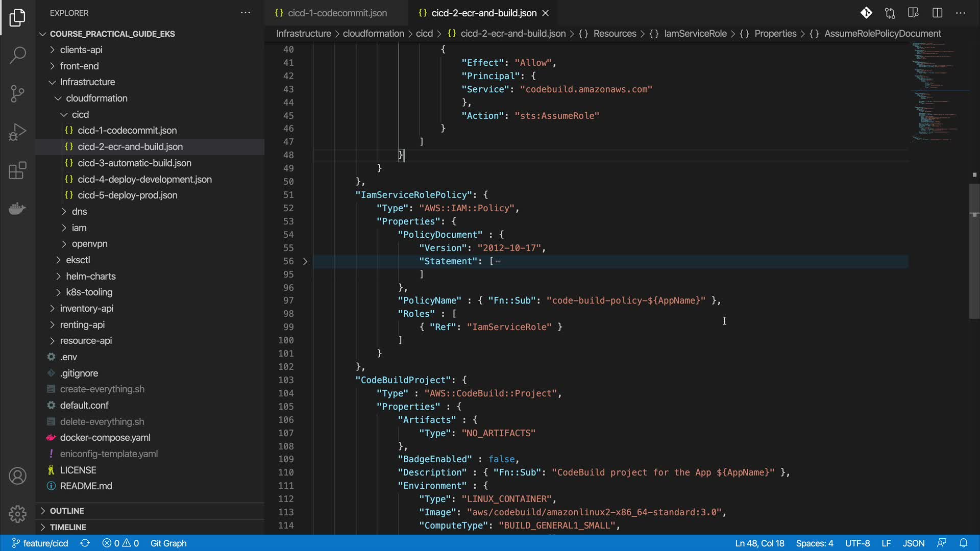Collapse the cicd folder
Image resolution: width=980 pixels, height=551 pixels.
click(80, 114)
